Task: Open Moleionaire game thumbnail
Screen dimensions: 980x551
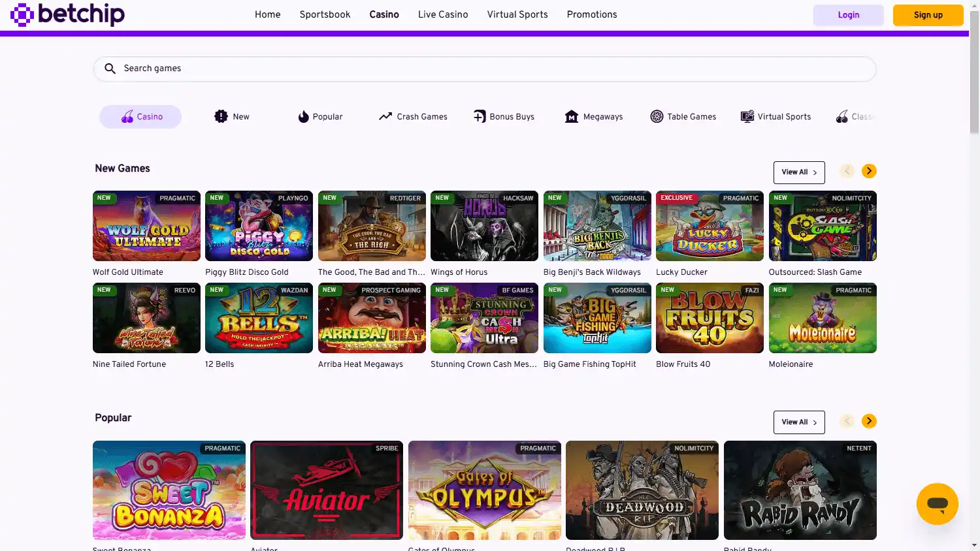Action: coord(823,318)
